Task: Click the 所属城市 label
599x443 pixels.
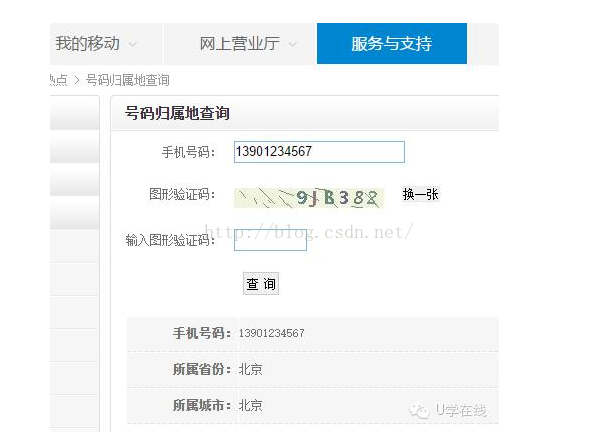Action: click(x=202, y=406)
